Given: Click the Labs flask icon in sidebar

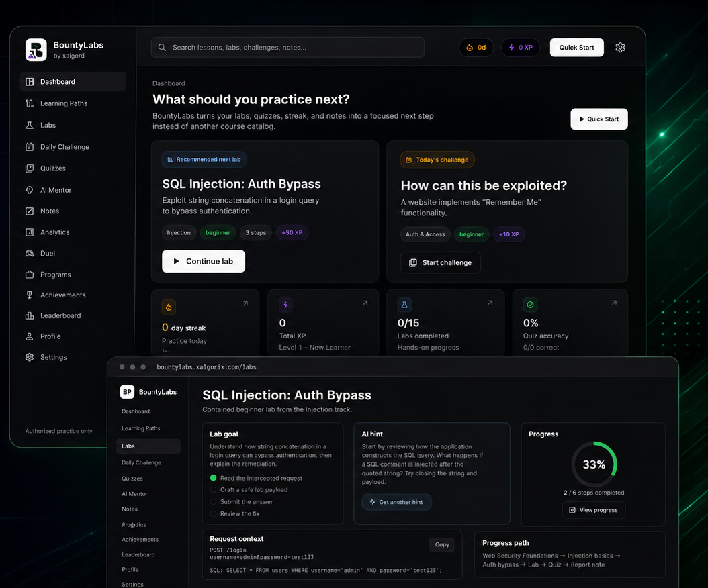Looking at the screenshot, I should tap(30, 125).
